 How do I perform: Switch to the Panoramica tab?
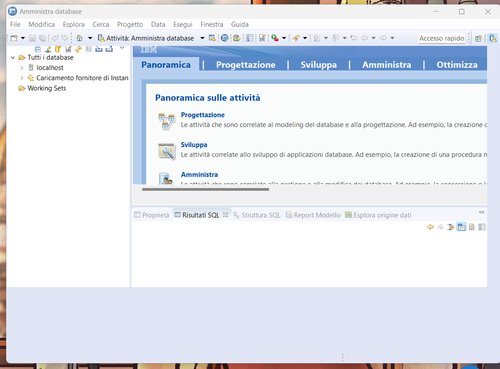click(166, 65)
